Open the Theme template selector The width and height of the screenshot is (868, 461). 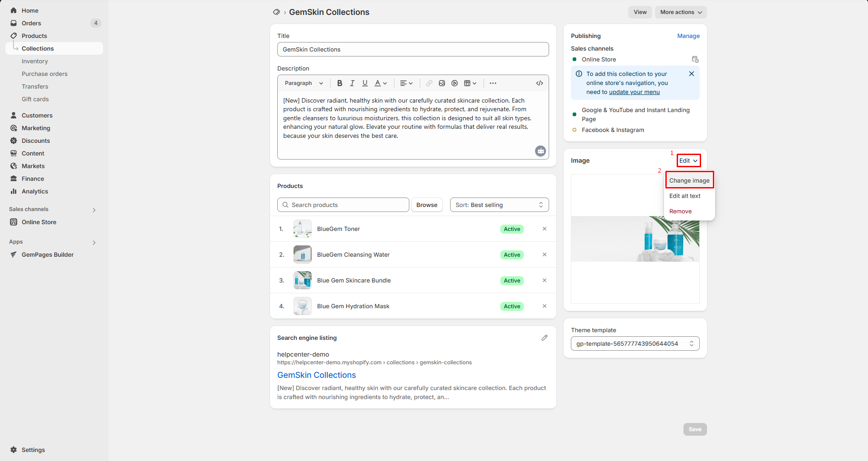pos(635,343)
